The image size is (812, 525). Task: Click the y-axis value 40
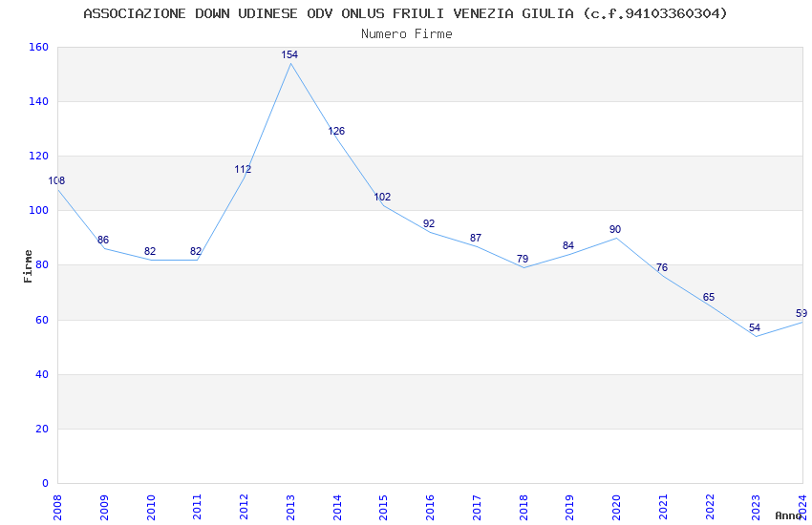tap(41, 374)
